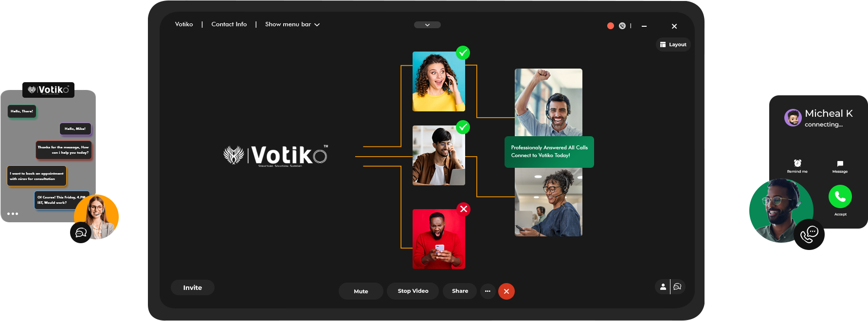Select the angry man in red thumbnail
This screenshot has height=321, width=868.
[x=439, y=239]
